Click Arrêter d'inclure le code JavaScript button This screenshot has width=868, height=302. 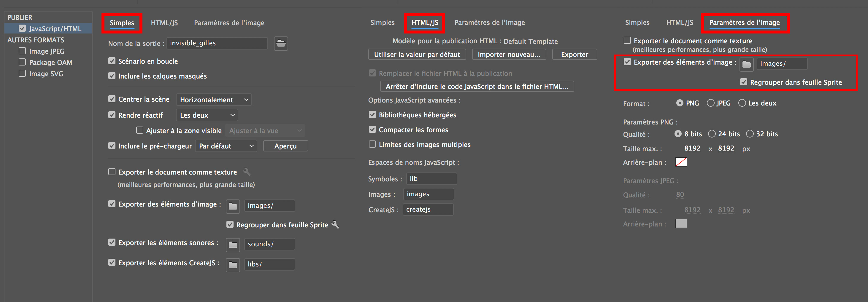477,87
